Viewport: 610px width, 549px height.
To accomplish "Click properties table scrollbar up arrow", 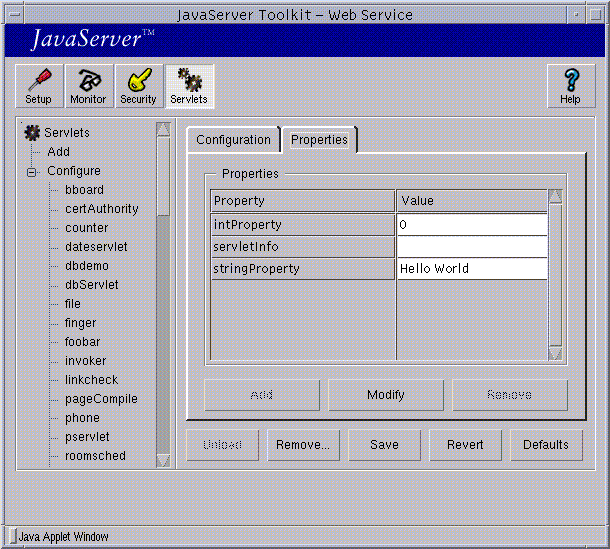I will [x=555, y=196].
